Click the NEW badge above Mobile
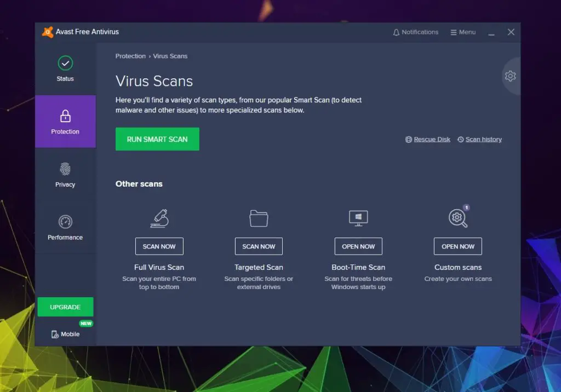This screenshot has width=561, height=392. (x=86, y=324)
